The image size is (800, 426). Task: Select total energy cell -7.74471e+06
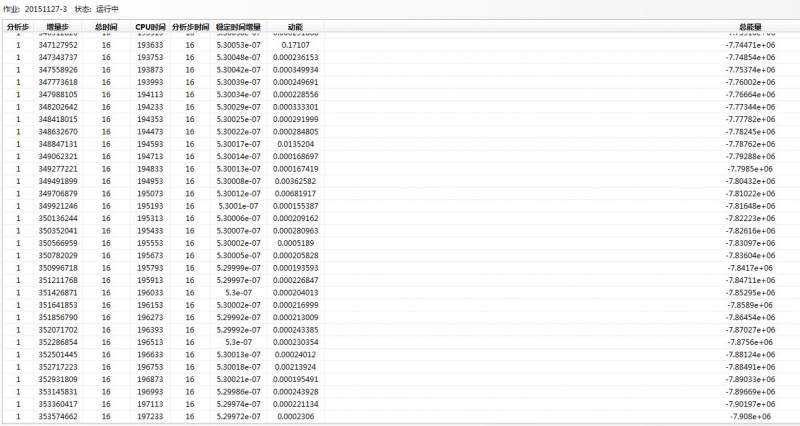point(750,45)
